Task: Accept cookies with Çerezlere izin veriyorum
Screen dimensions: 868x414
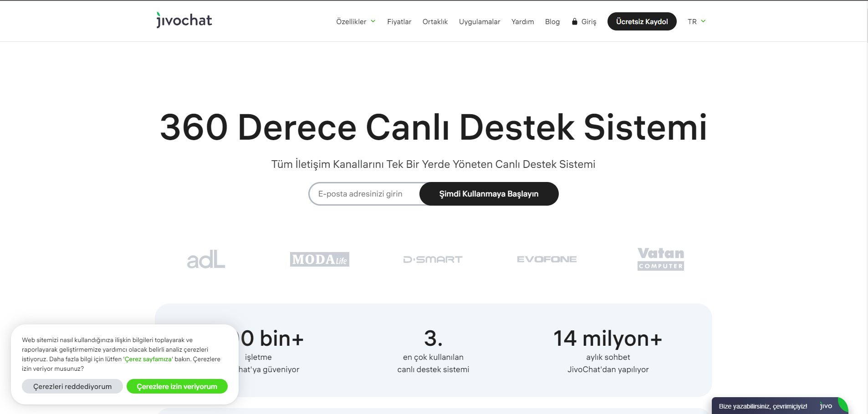Action: pos(177,386)
